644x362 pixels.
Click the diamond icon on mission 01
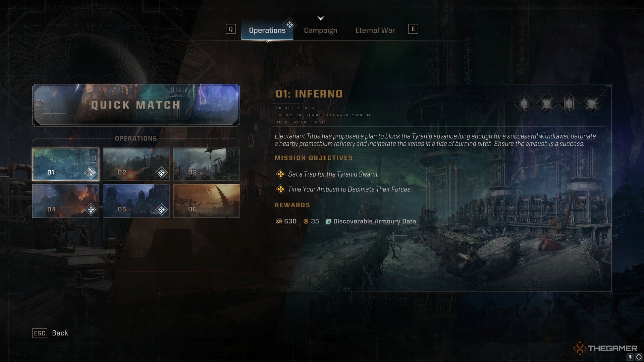tap(90, 172)
